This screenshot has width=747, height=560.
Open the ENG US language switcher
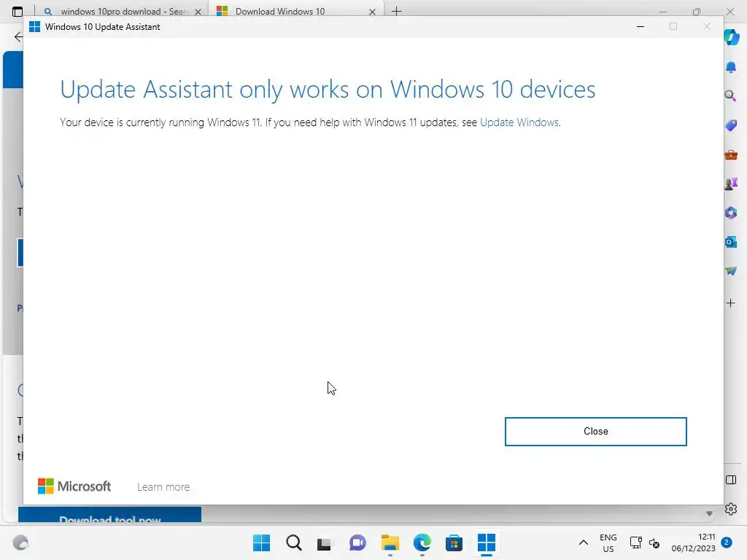tap(608, 542)
